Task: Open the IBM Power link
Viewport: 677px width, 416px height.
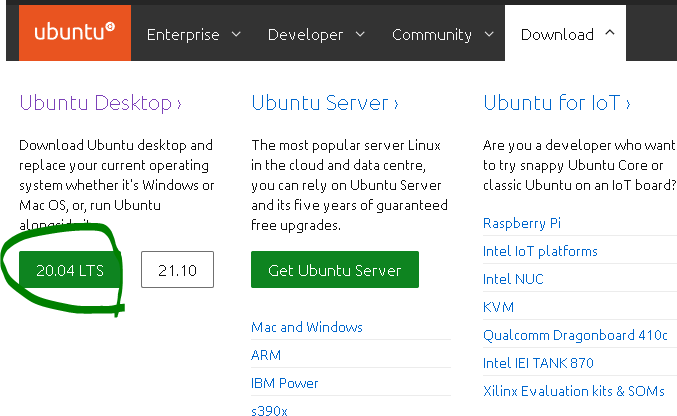Action: point(285,383)
